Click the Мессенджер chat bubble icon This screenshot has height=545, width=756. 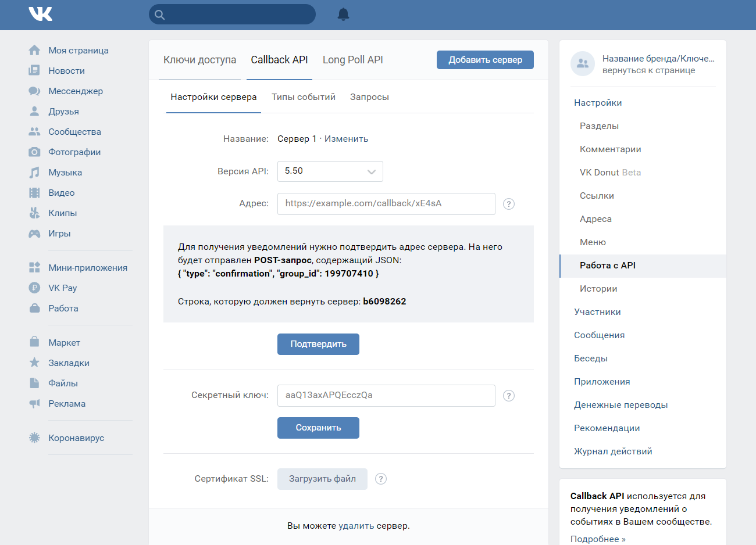point(34,91)
